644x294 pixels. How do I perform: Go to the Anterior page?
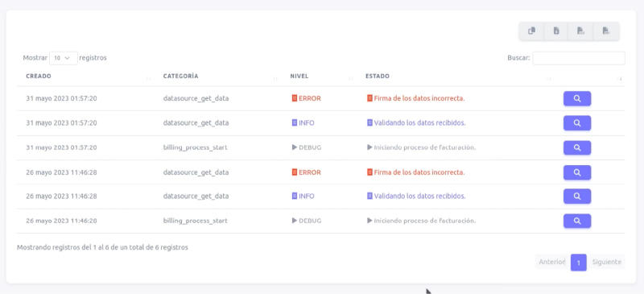pos(551,262)
